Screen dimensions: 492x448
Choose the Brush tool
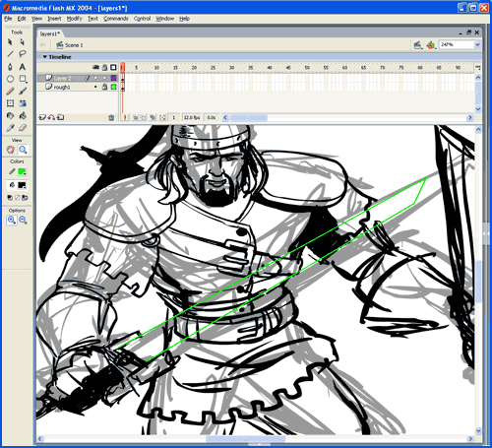pyautogui.click(x=23, y=91)
